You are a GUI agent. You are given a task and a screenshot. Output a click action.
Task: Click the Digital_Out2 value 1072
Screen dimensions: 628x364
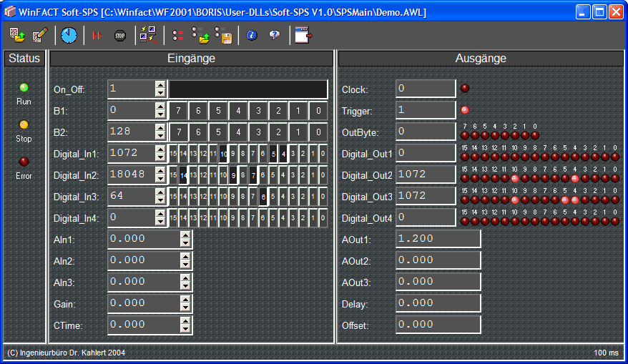click(x=426, y=174)
